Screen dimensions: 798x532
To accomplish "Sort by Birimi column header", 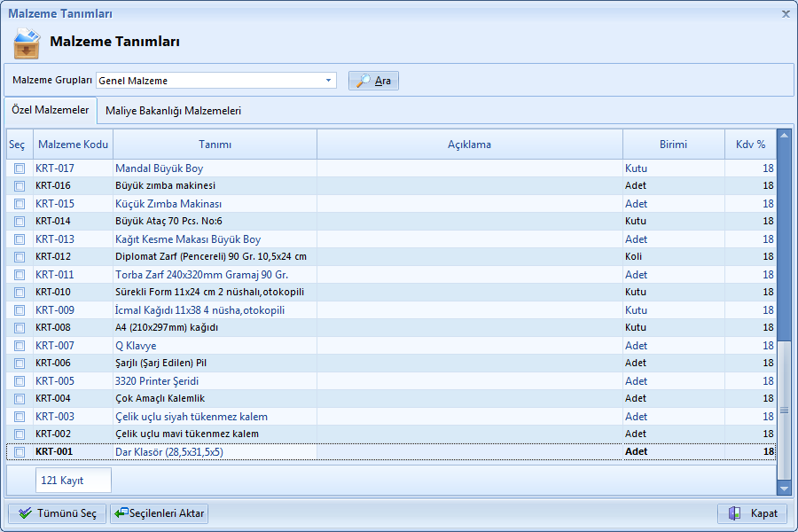I will click(673, 145).
